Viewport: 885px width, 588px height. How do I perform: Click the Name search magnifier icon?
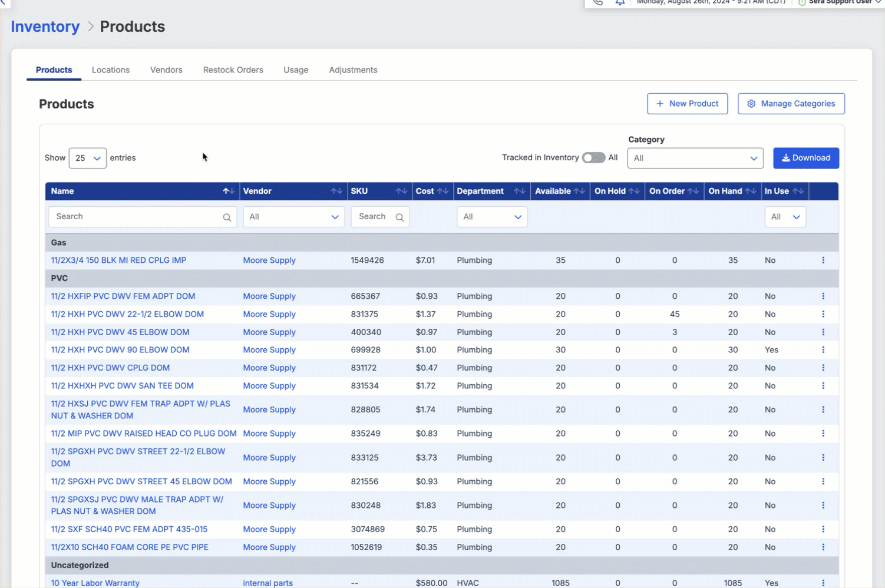click(227, 217)
